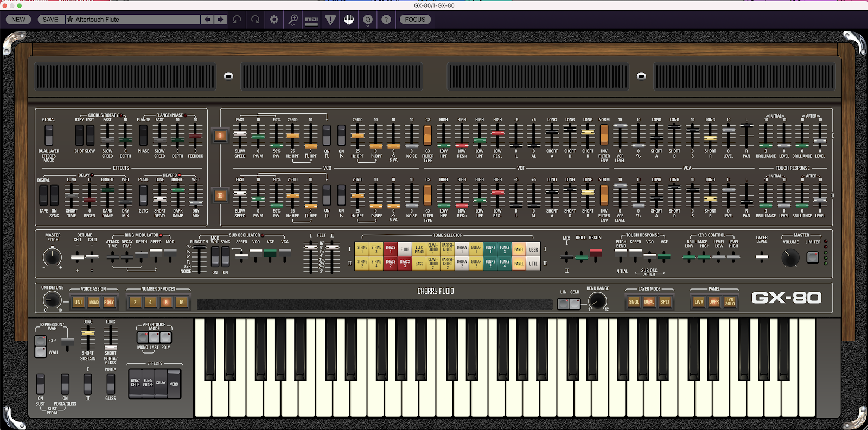Select the USER tone button
The height and width of the screenshot is (430, 868).
coord(533,249)
